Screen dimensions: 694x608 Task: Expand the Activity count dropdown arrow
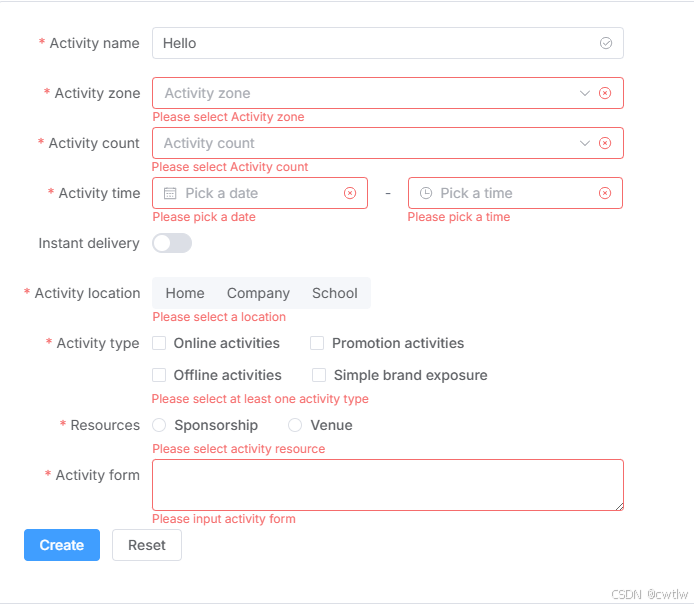[585, 143]
